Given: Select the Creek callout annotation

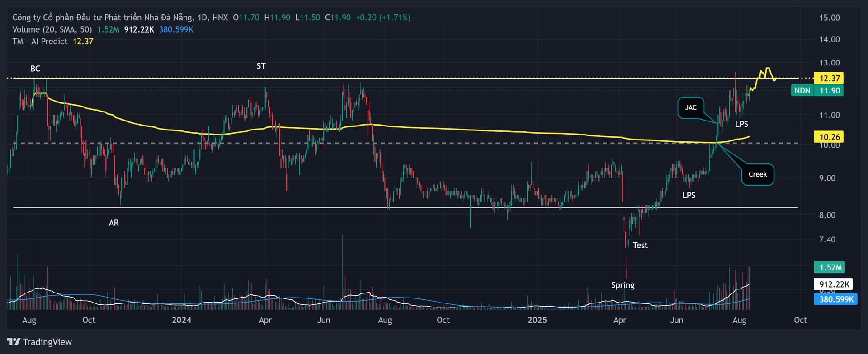Looking at the screenshot, I should [757, 174].
